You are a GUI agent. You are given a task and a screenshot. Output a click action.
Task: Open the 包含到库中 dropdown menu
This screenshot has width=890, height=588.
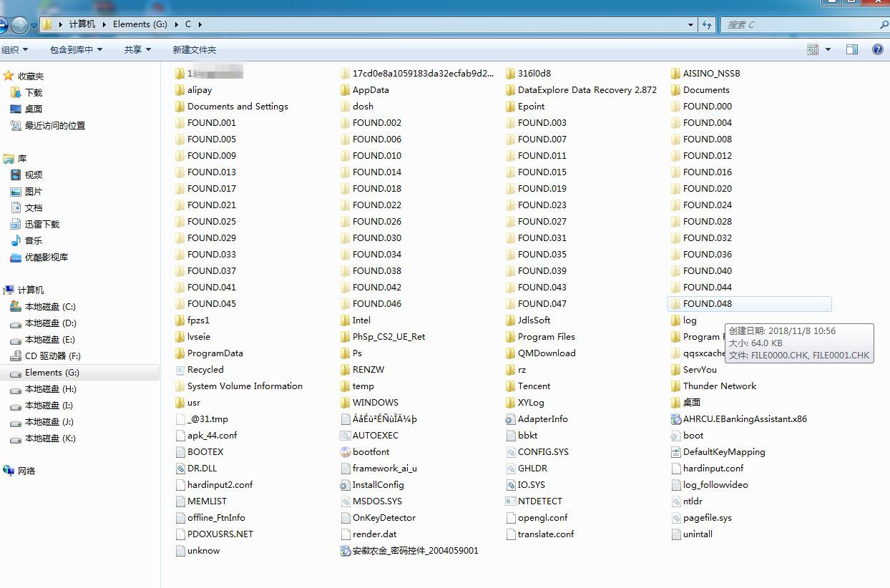76,49
